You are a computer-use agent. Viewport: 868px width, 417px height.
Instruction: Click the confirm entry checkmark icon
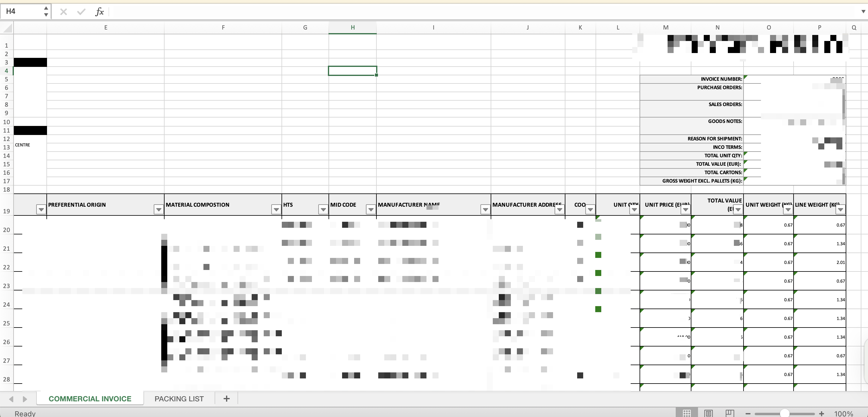81,12
